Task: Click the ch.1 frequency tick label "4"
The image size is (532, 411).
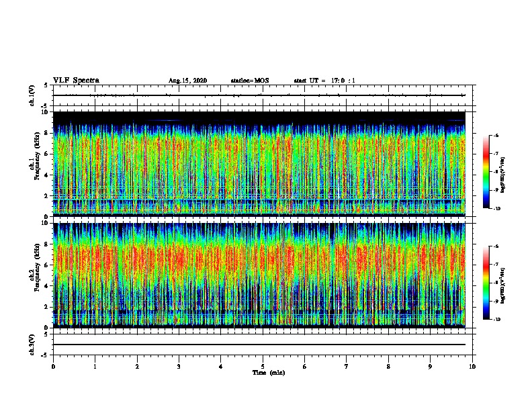Action: pos(47,175)
